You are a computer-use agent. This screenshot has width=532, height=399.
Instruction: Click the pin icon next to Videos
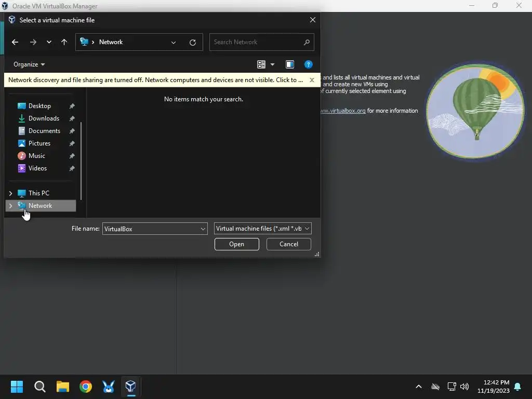pos(72,168)
